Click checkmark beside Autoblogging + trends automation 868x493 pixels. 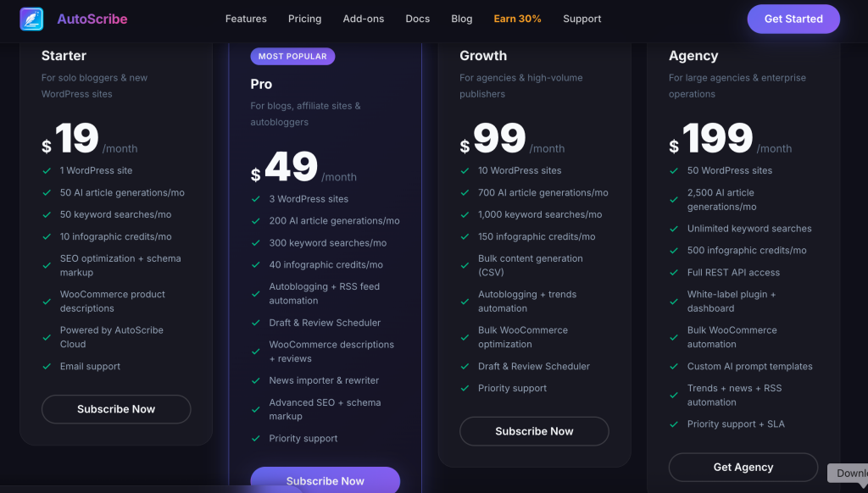coord(465,302)
